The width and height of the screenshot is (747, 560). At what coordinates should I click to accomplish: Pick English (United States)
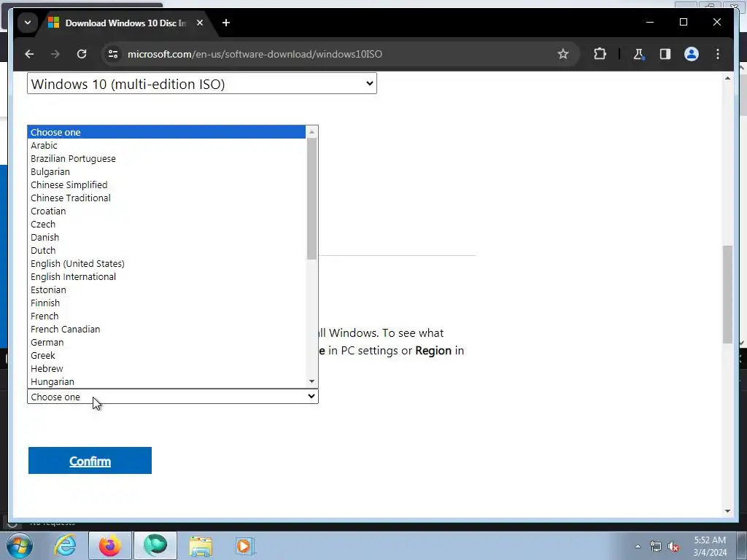[166, 263]
